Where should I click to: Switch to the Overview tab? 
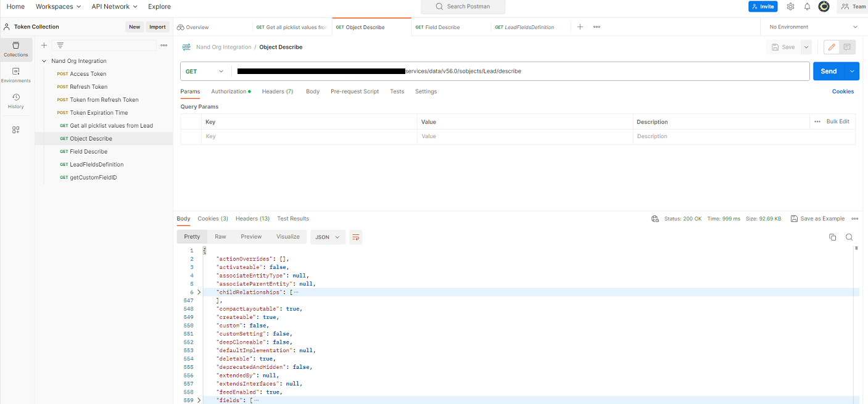[x=192, y=27]
